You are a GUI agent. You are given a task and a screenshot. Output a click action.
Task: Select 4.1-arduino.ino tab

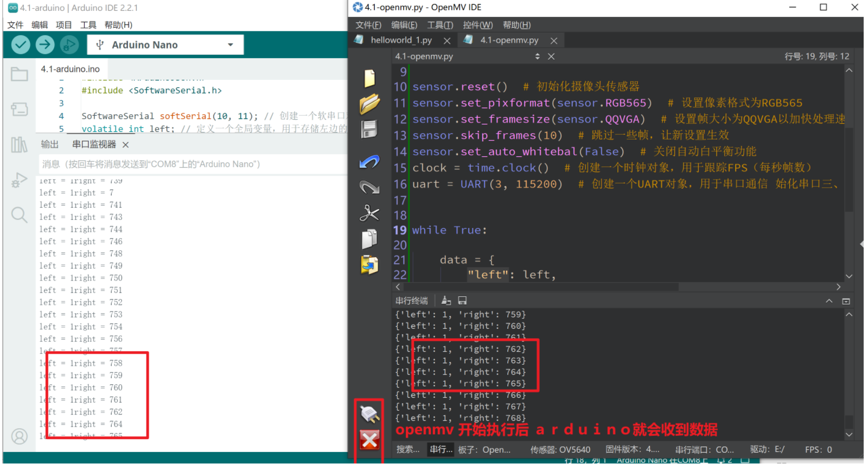(71, 69)
